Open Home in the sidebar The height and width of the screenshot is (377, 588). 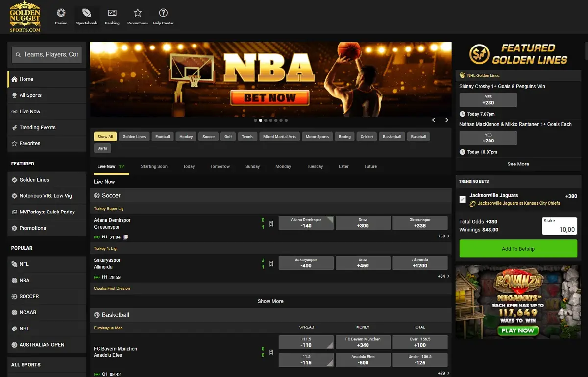tap(47, 79)
